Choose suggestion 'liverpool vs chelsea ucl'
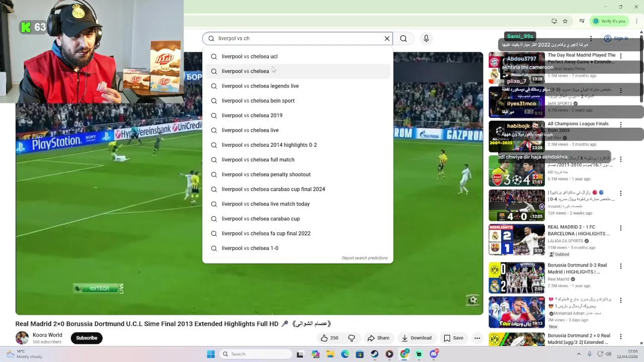 pyautogui.click(x=297, y=56)
